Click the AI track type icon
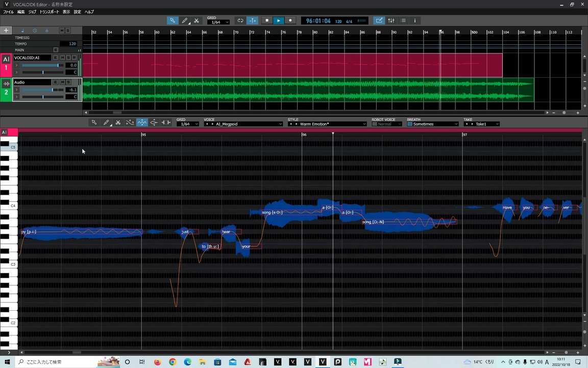 tap(6, 59)
